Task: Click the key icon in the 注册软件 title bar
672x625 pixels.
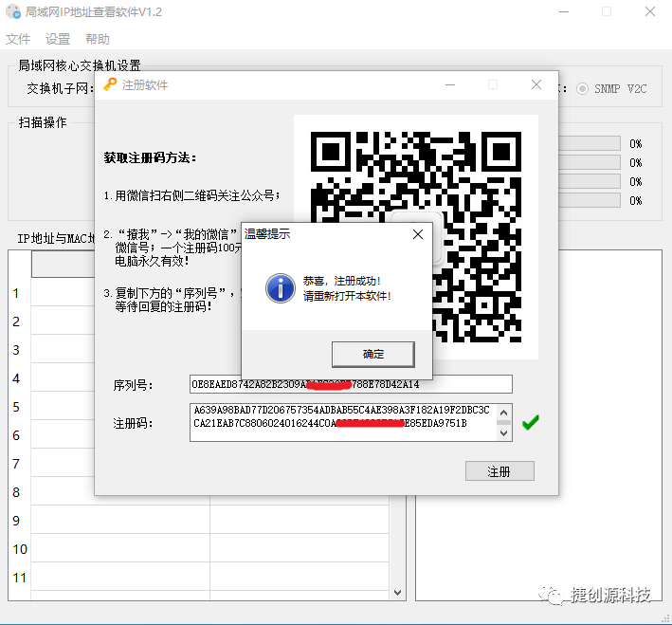Action: (x=110, y=84)
